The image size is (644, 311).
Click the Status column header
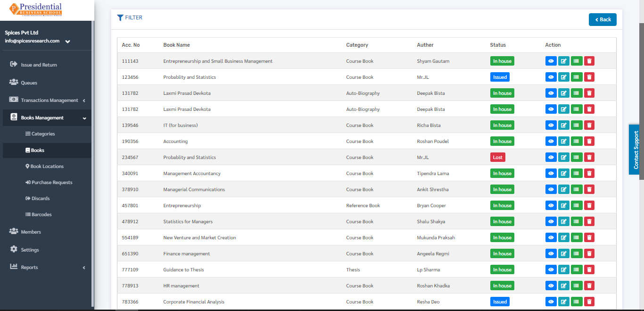tap(498, 45)
